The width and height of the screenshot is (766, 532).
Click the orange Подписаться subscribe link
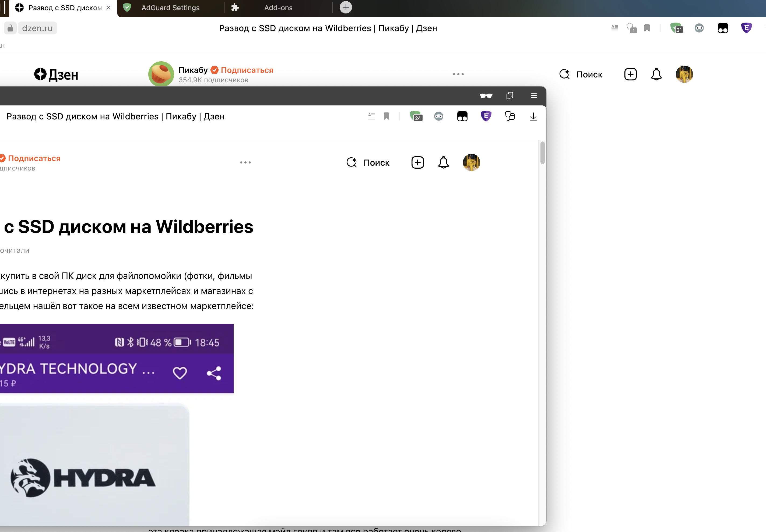pos(247,70)
